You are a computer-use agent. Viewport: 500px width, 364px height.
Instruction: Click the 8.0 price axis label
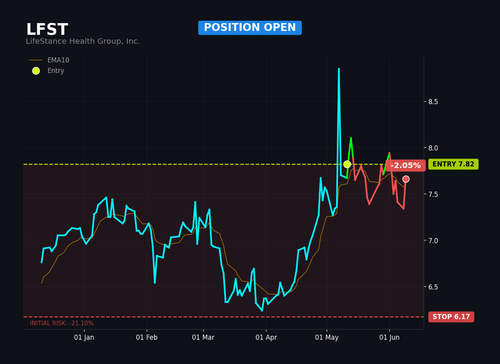point(433,148)
